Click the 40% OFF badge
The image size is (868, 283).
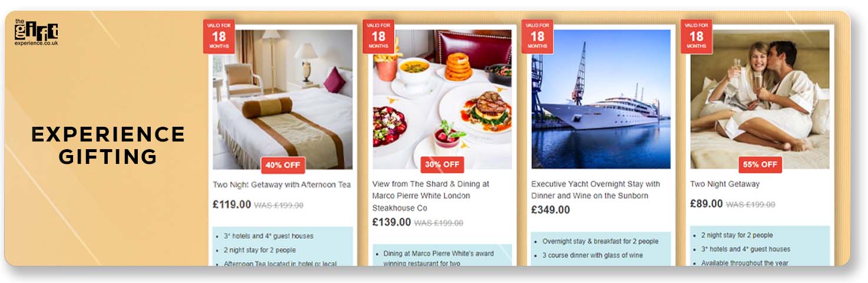click(283, 165)
